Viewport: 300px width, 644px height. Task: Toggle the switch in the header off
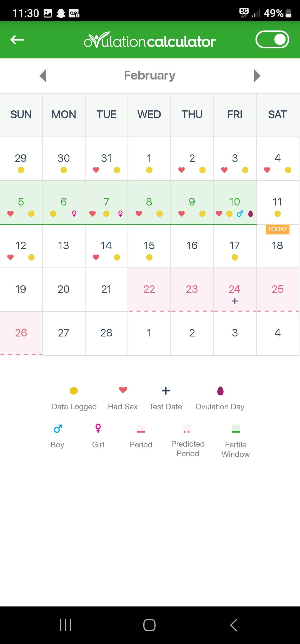click(x=272, y=39)
